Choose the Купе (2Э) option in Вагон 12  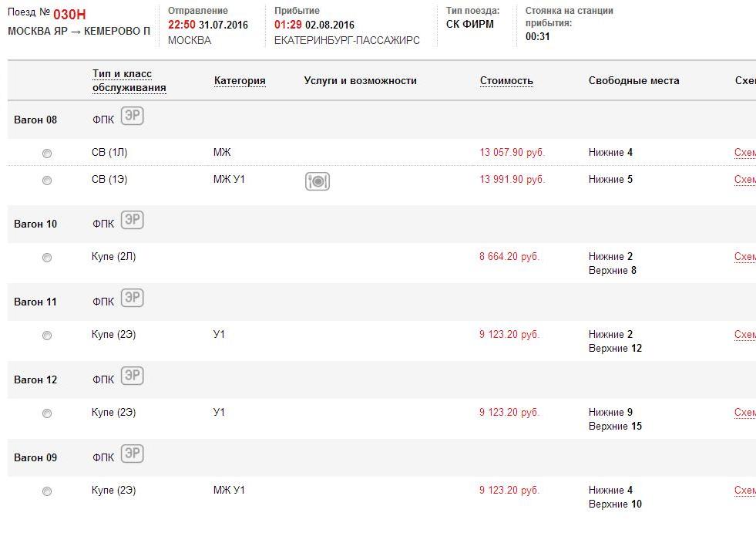47,413
